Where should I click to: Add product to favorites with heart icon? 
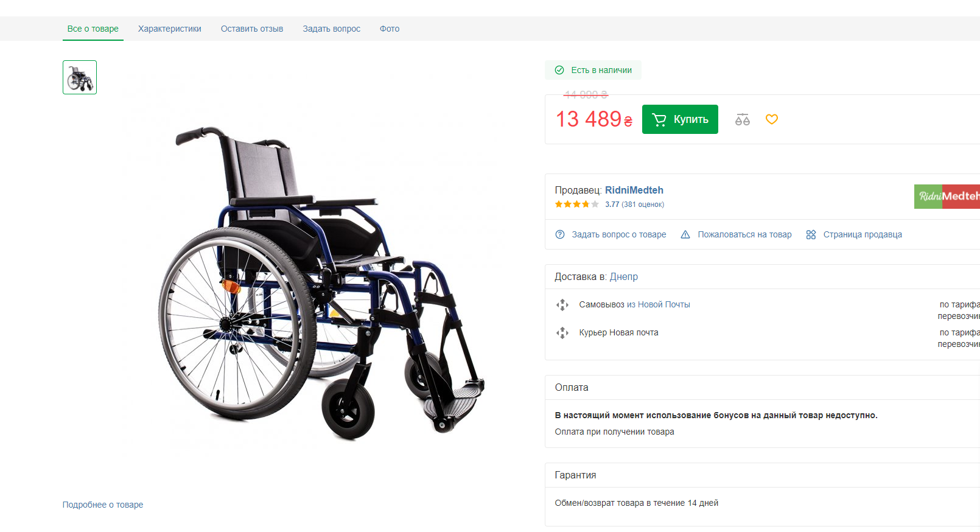coord(772,119)
